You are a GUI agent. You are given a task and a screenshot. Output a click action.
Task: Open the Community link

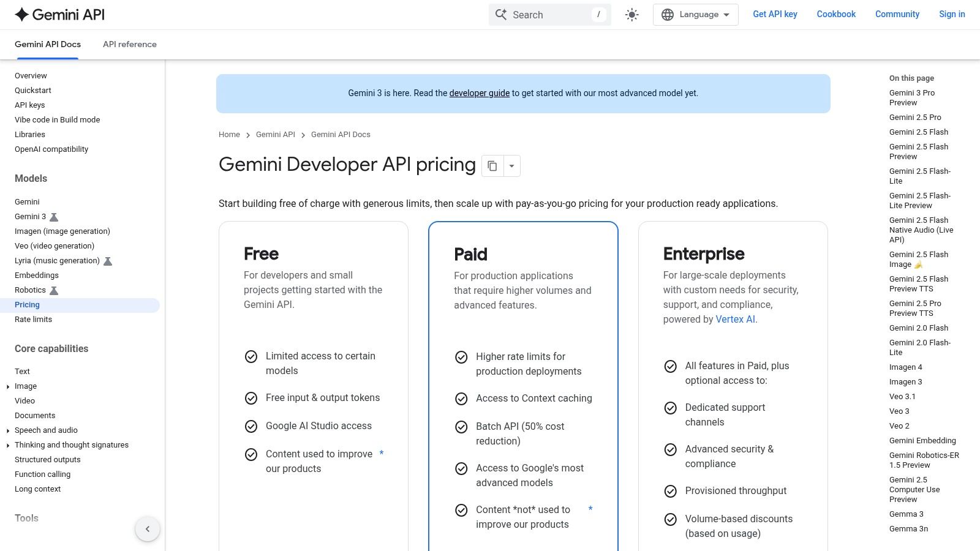pos(897,14)
